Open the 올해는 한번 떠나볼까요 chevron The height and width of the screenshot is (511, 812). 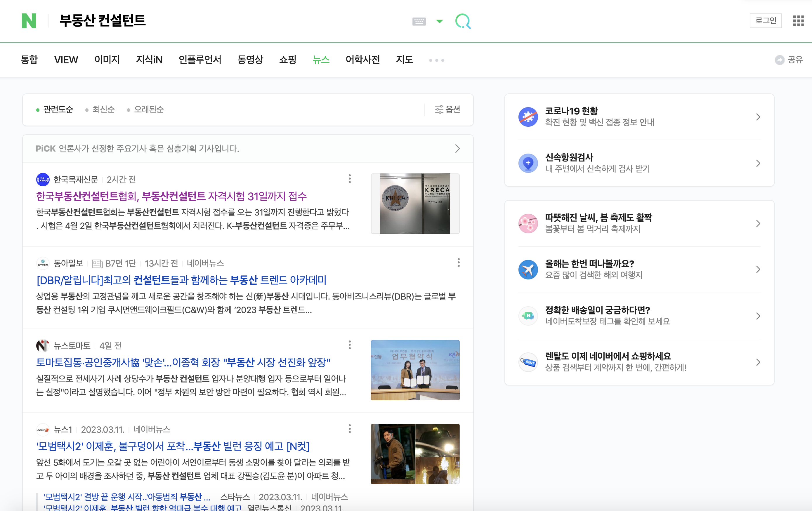coord(758,270)
